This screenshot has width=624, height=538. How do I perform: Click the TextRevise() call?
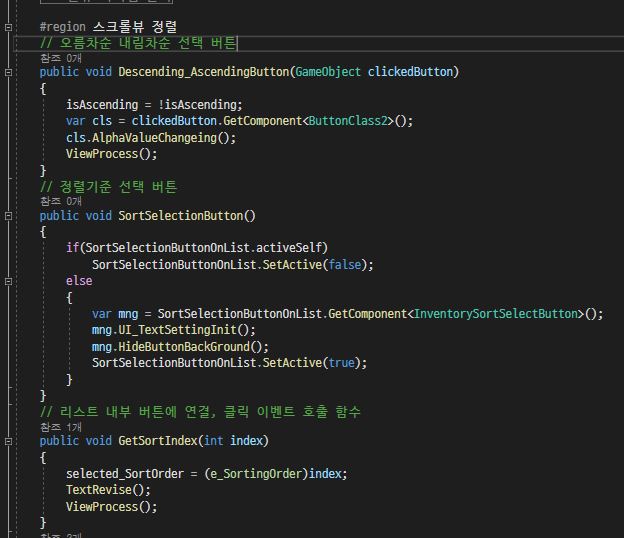(108, 490)
